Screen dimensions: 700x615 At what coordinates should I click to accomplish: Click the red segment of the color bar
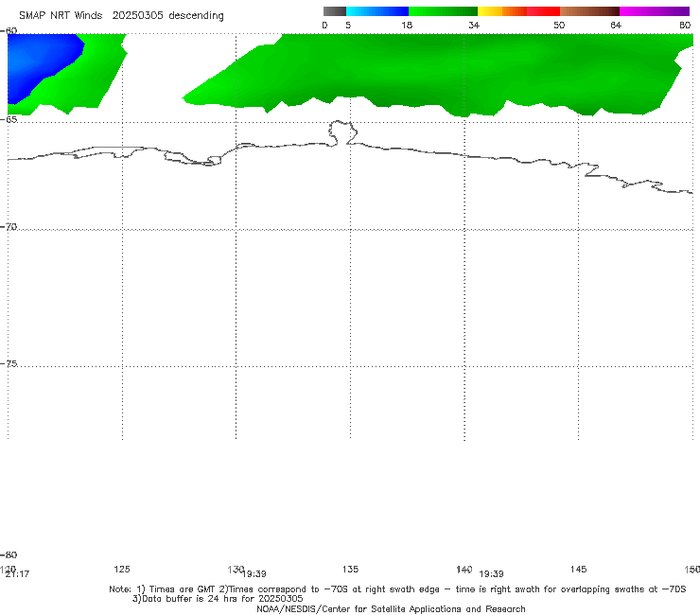coord(543,11)
